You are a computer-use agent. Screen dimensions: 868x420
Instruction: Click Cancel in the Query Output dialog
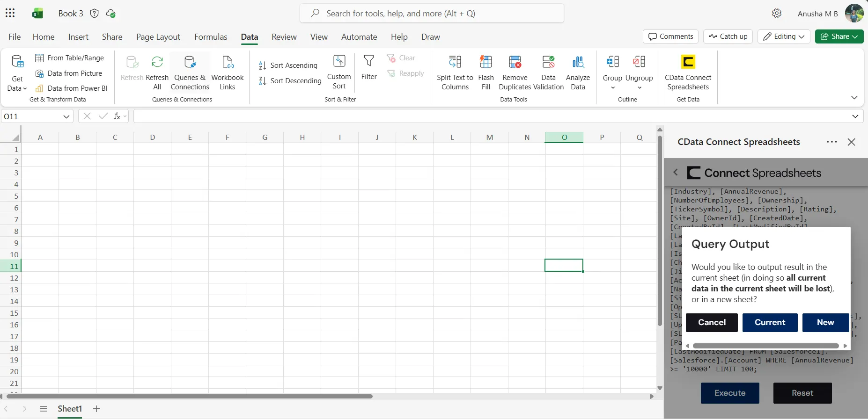pyautogui.click(x=712, y=322)
